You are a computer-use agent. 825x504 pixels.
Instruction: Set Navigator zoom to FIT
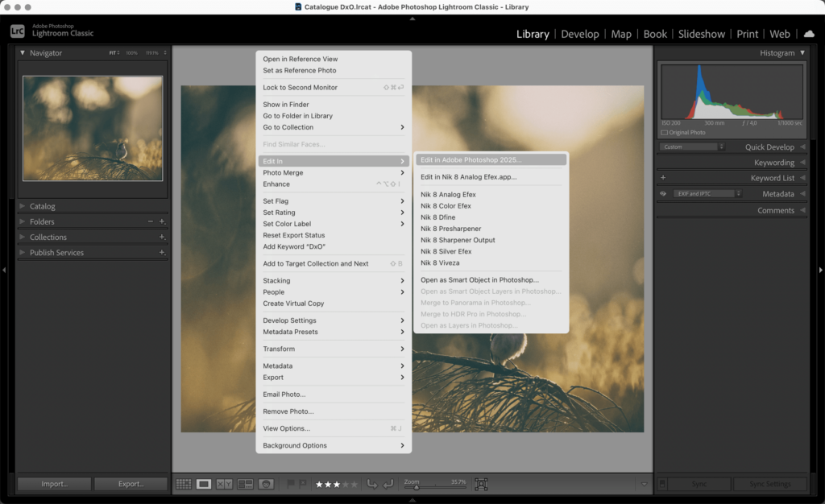click(x=113, y=53)
